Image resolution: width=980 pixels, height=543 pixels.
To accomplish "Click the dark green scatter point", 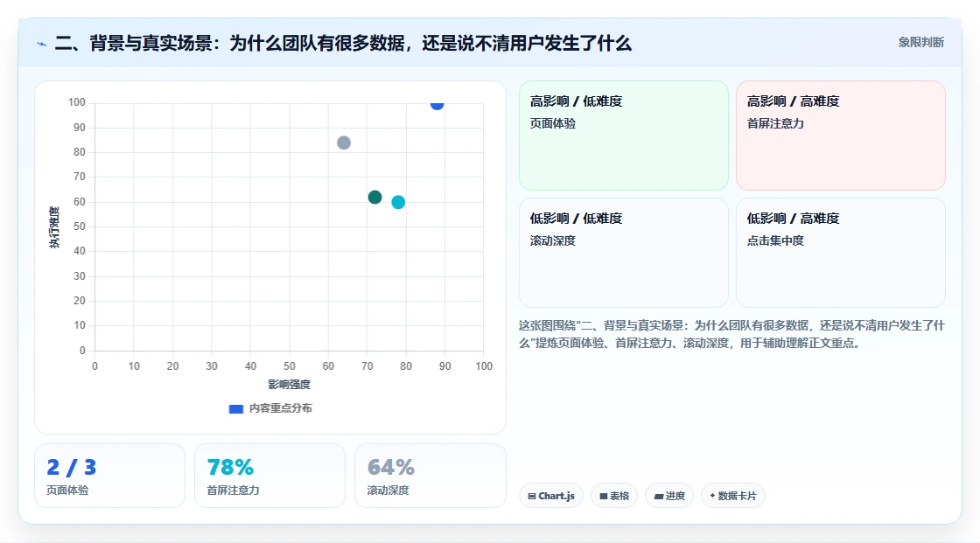I will click(375, 198).
